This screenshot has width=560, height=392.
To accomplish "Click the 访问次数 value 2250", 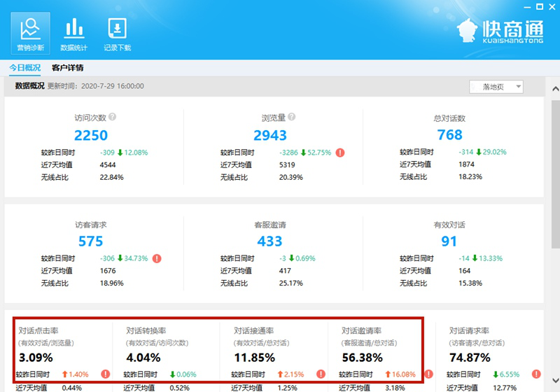I will 91,135.
